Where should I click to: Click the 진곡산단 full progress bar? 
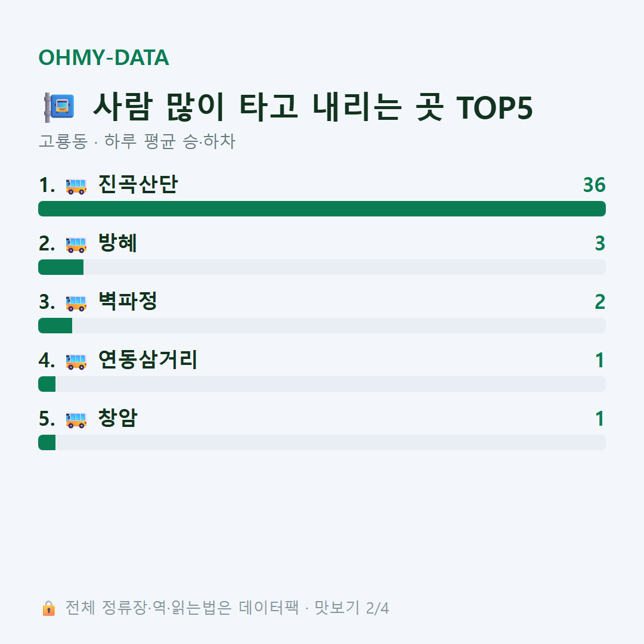click(322, 209)
